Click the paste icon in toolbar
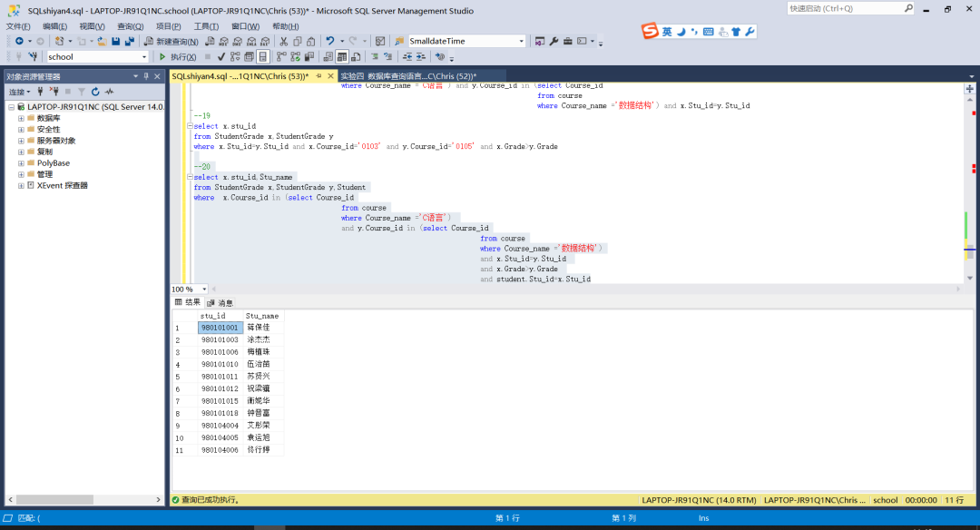The height and width of the screenshot is (530, 980). [x=310, y=41]
